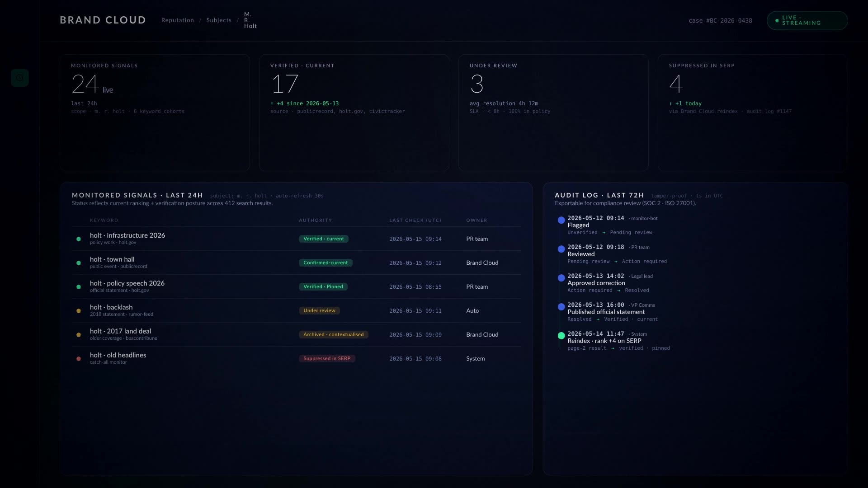Image resolution: width=868 pixels, height=488 pixels.
Task: Click +4 since 2026-05-13 trend text
Action: (305, 103)
